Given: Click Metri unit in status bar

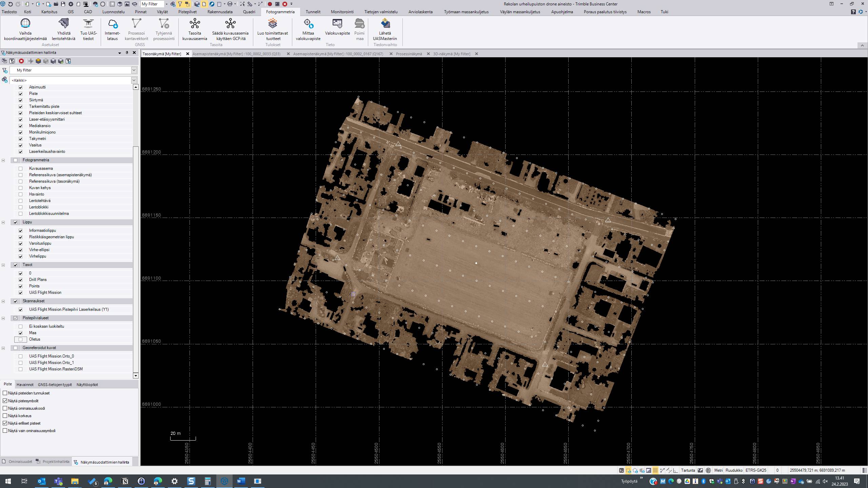Looking at the screenshot, I should tap(718, 470).
